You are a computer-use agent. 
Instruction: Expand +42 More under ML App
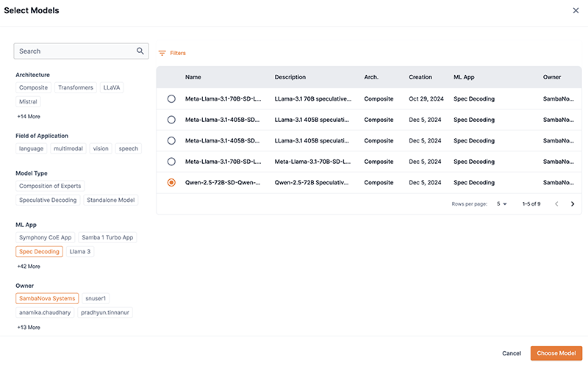coord(29,266)
